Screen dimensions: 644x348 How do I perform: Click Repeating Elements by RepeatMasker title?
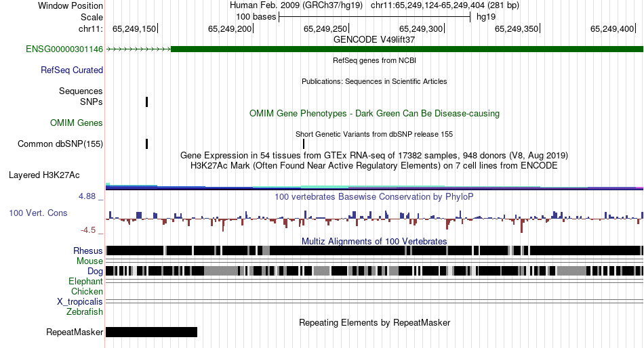click(x=374, y=322)
